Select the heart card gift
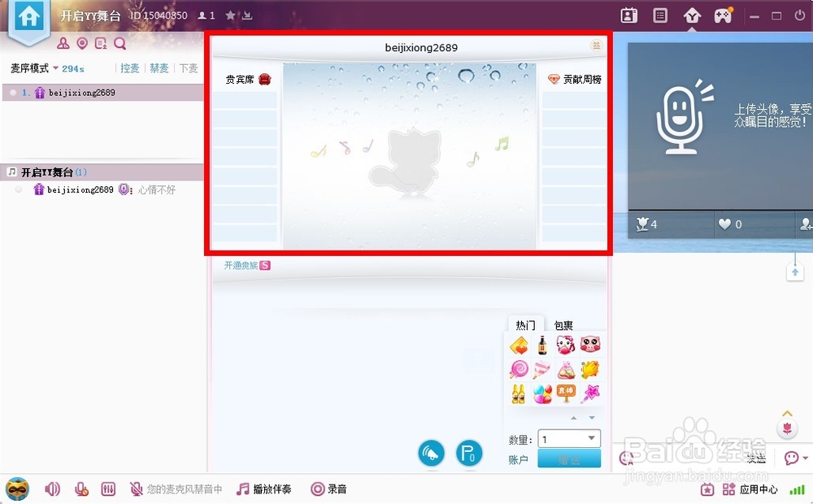The image size is (813, 504). click(519, 345)
